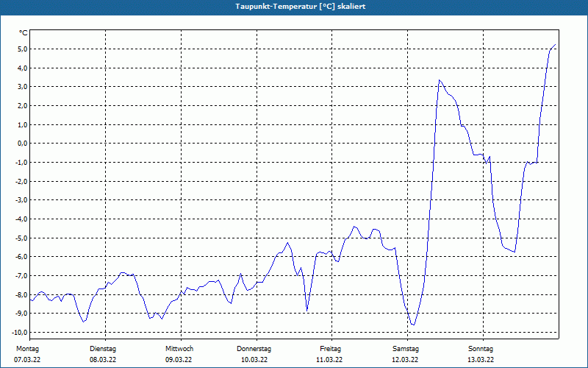The image size is (588, 368).
Task: Click the Donnerstag day label
Action: tap(254, 349)
